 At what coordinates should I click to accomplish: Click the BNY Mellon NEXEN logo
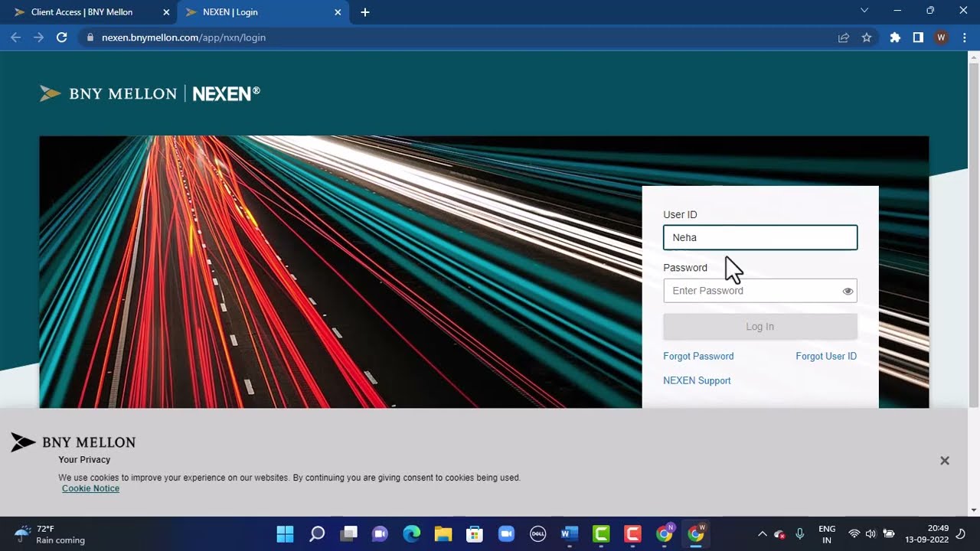(x=150, y=93)
